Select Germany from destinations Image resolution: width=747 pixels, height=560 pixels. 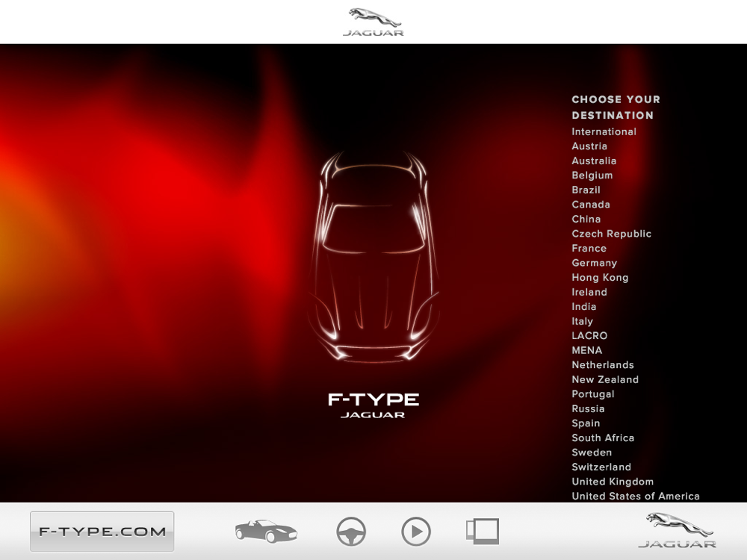click(x=594, y=263)
